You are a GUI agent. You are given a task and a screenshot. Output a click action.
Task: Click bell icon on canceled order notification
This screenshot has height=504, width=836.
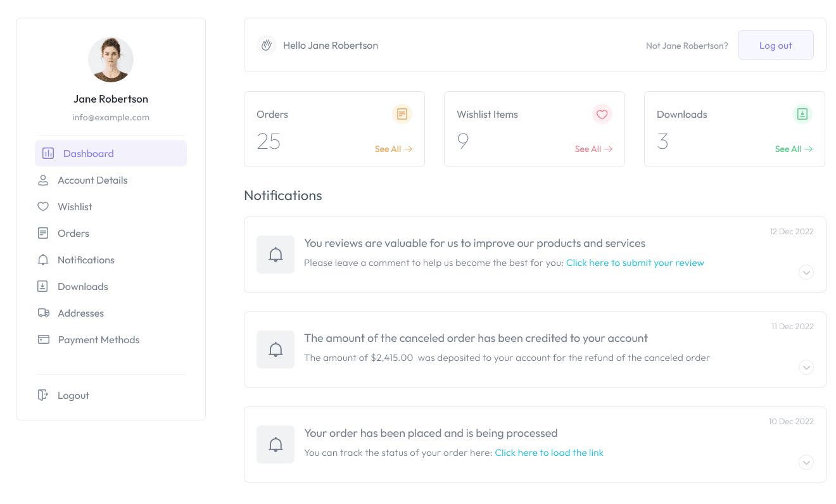pos(275,350)
